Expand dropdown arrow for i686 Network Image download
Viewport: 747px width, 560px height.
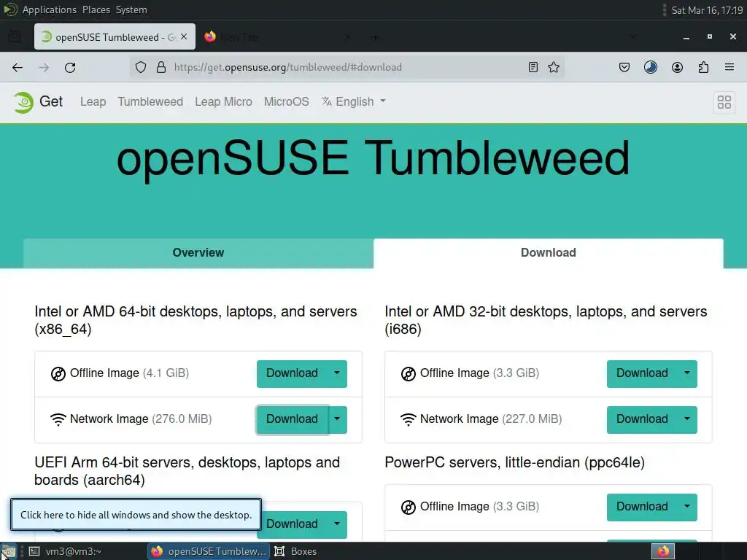tap(687, 419)
